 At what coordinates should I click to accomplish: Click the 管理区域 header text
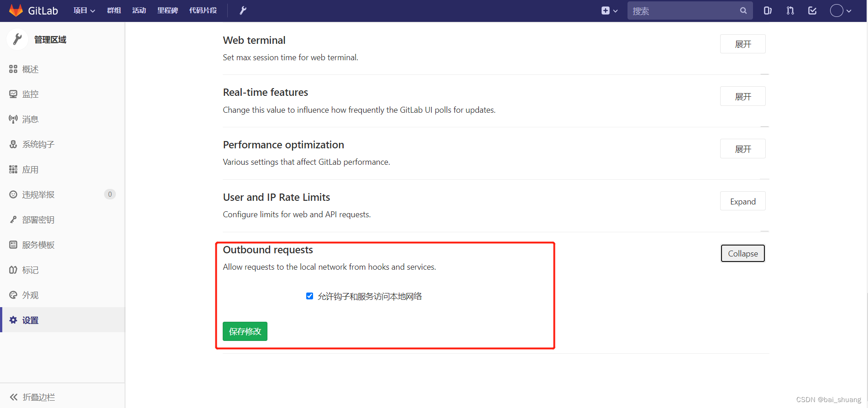(50, 40)
